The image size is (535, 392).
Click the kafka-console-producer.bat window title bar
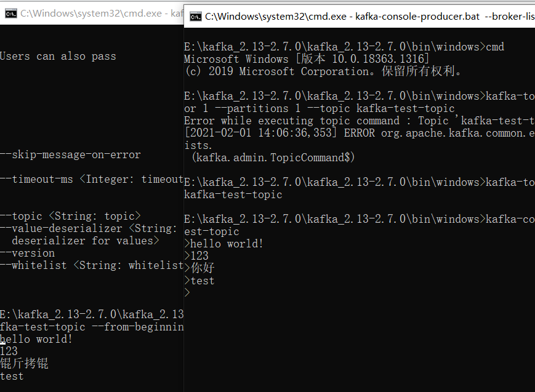[x=369, y=17]
